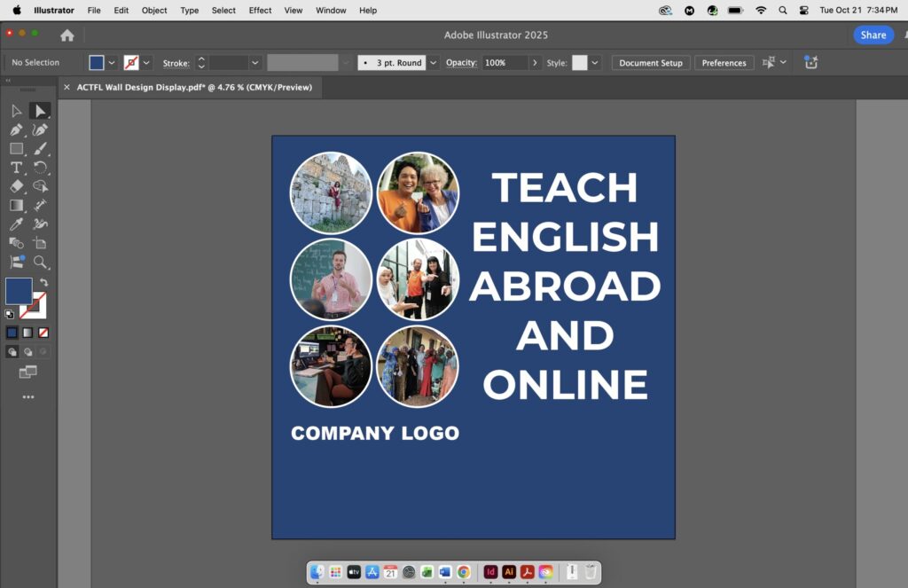Viewport: 908px width, 588px height.
Task: Click the blue Share button
Action: 873,35
